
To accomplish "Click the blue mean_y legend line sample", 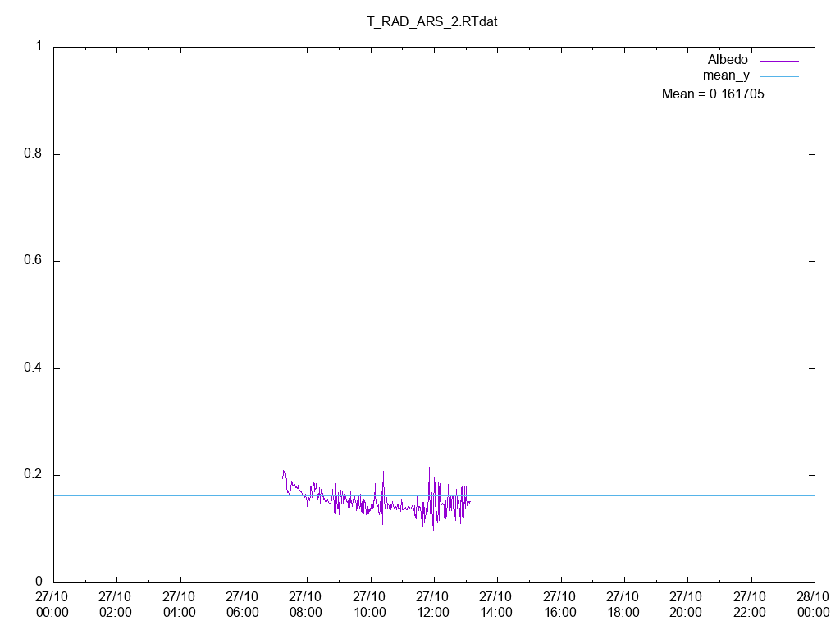I will 779,76.
